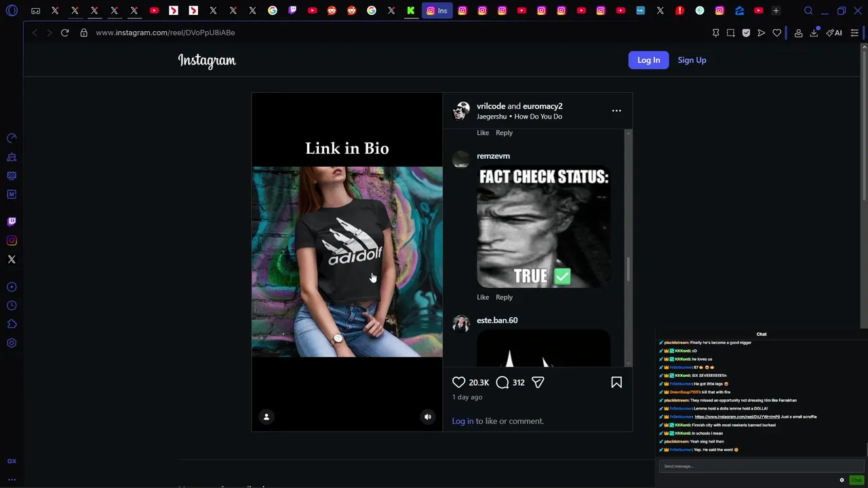Click the address bar URL
Screen dimensions: 868x488
click(x=165, y=33)
